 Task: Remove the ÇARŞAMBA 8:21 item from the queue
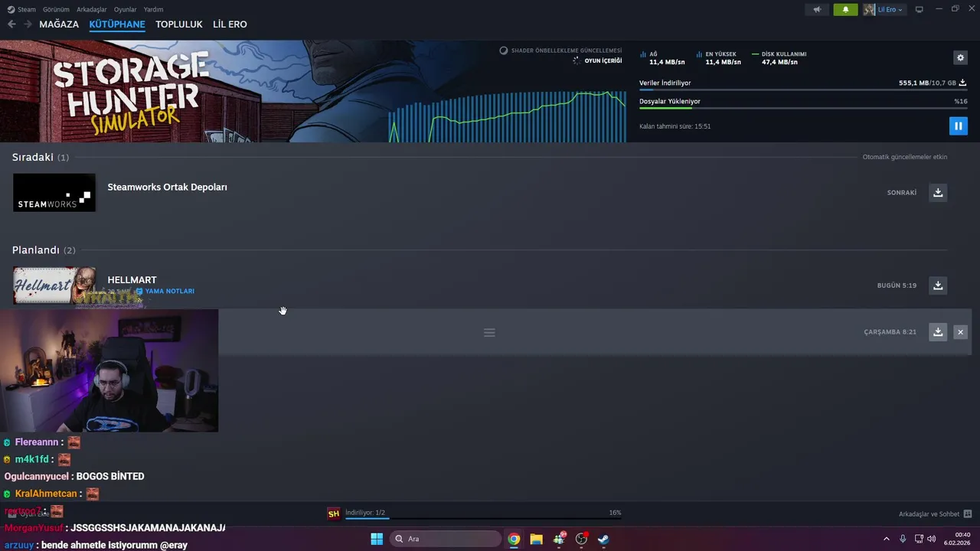[x=960, y=332]
